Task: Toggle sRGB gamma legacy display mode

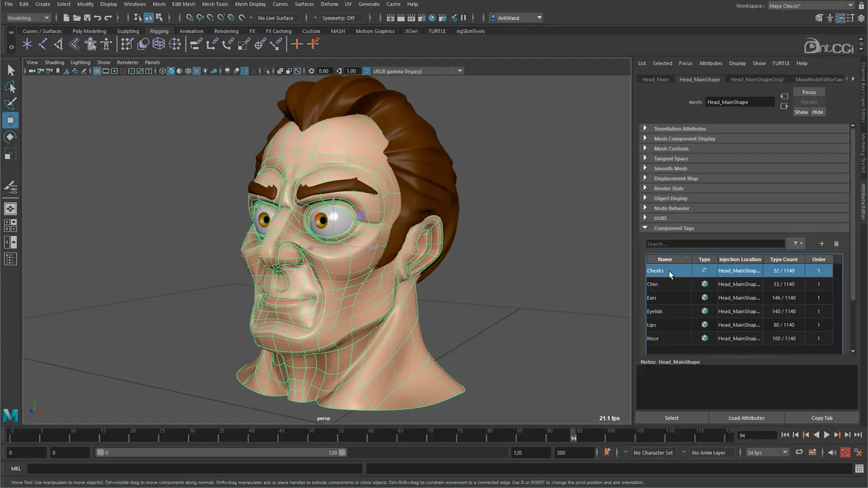Action: 367,71
